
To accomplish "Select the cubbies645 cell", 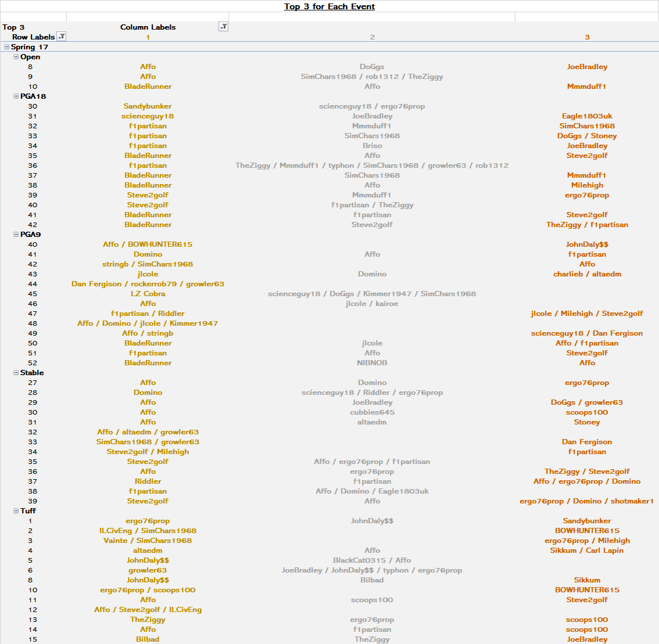I will coord(372,412).
